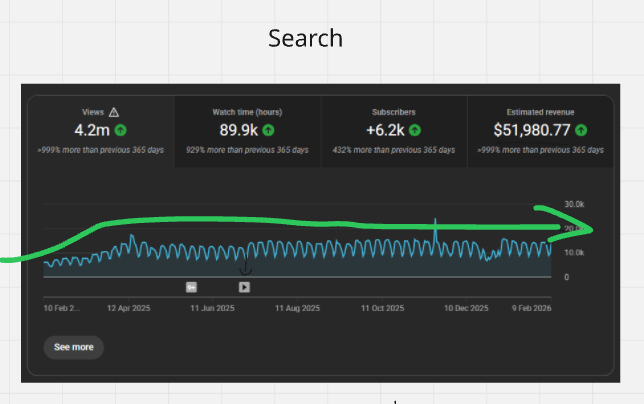Click the 929% more than previous text
The image size is (644, 404).
click(247, 150)
